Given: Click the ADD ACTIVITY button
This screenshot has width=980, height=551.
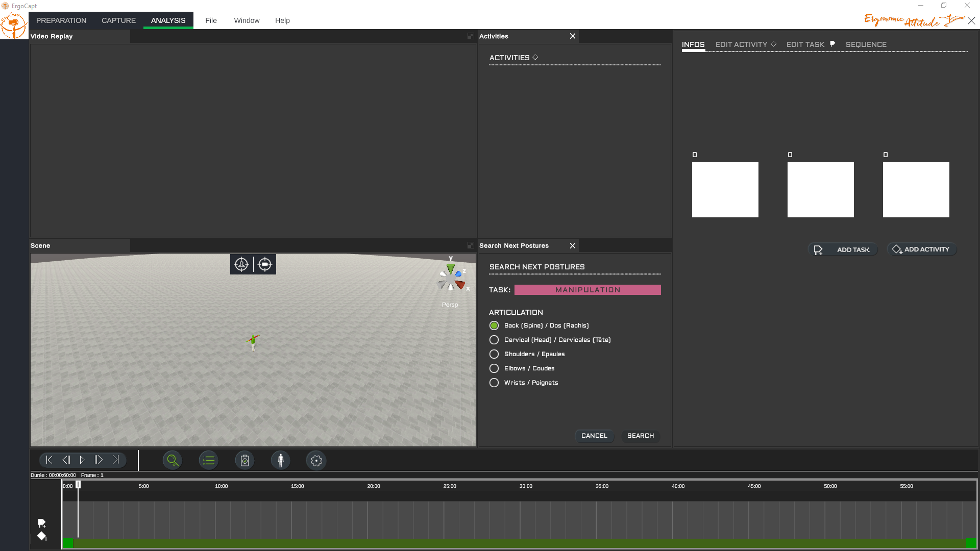Looking at the screenshot, I should 921,249.
